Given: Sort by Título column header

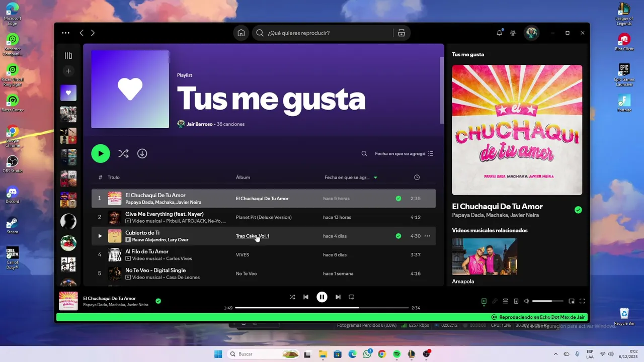Looking at the screenshot, I should point(114,177).
